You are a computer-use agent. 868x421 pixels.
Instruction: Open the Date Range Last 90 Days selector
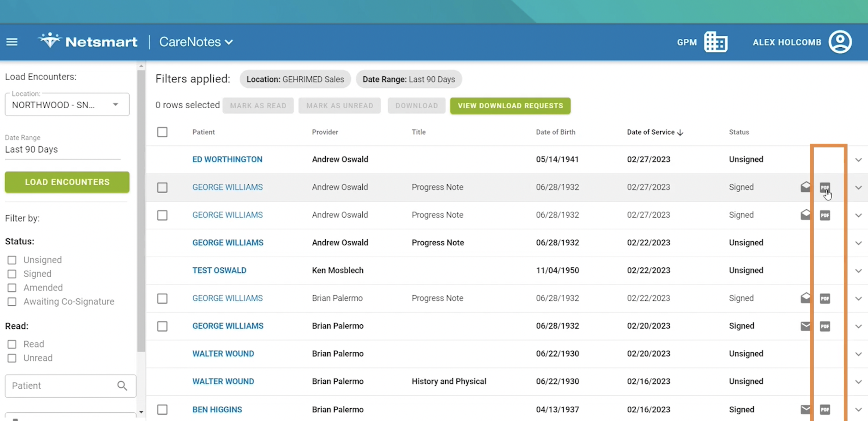(63, 149)
